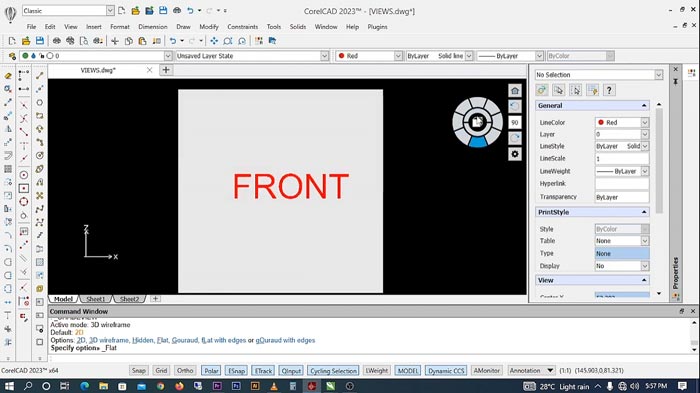Toggle ESnap entity snapping
The width and height of the screenshot is (700, 393).
(237, 370)
